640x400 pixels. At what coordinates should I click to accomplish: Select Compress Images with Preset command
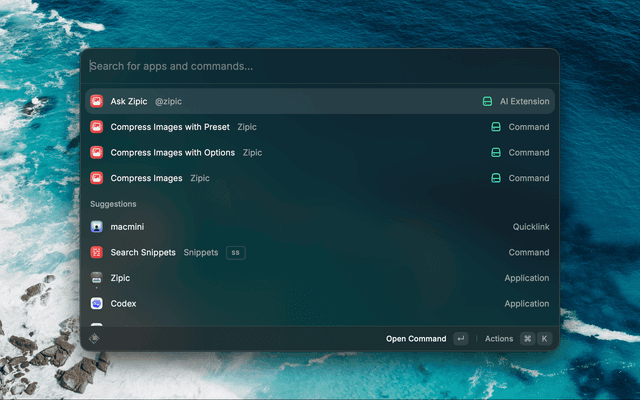coord(320,127)
